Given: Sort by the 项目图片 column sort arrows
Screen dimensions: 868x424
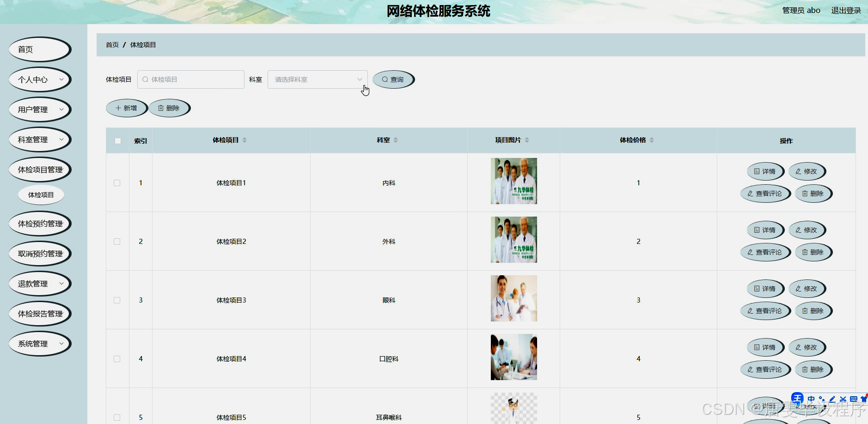Looking at the screenshot, I should coord(527,140).
